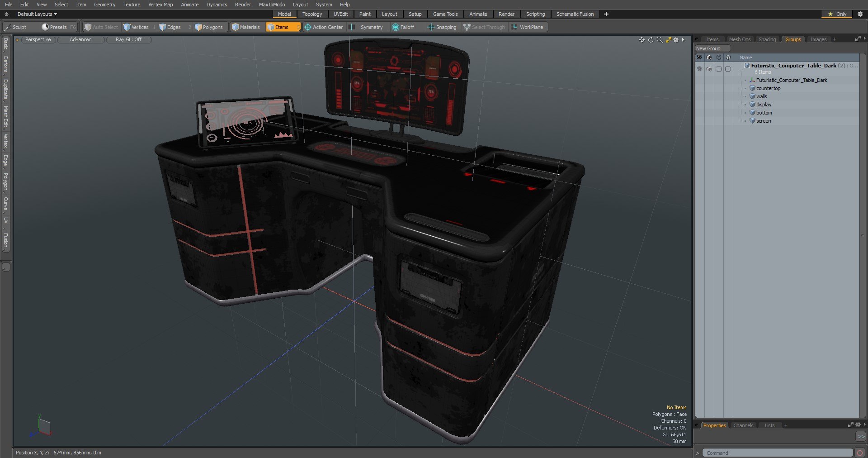Click the New Group button
Viewport: 868px width, 458px height.
click(x=712, y=48)
